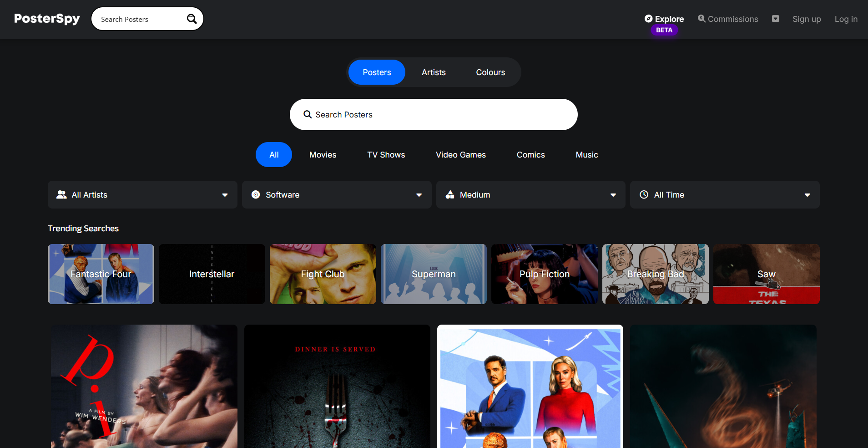Expand Medium with its caret arrow
This screenshot has height=448, width=868.
point(613,195)
